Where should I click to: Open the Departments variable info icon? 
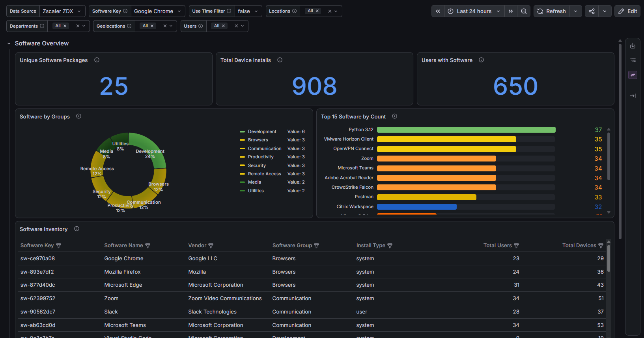pos(42,26)
